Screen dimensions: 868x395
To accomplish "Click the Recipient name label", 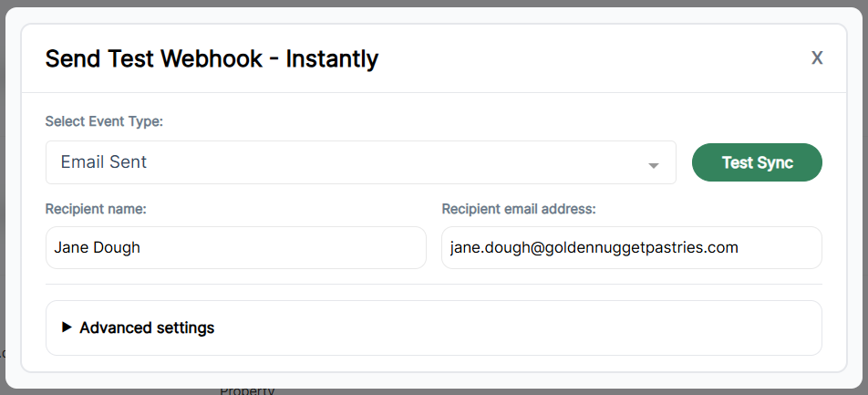I will coord(96,209).
